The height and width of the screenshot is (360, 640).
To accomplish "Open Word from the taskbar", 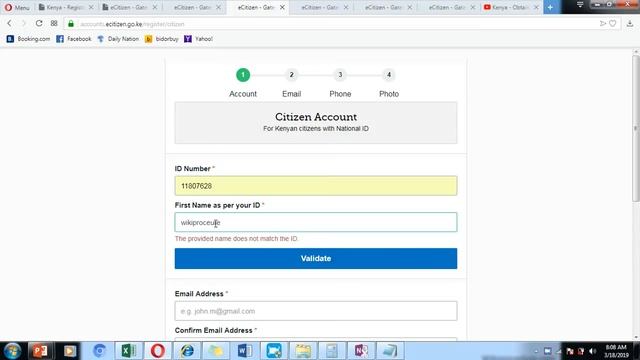I will 245,351.
